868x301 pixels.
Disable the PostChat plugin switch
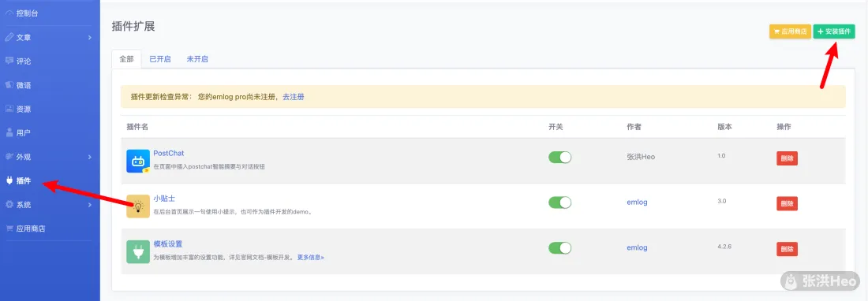click(559, 158)
